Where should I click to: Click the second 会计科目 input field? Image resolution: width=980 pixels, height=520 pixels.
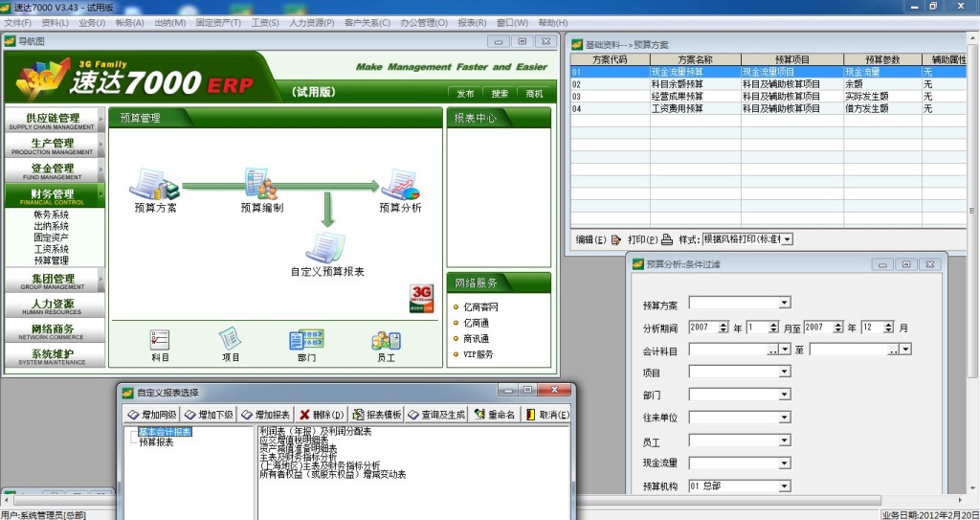pos(850,350)
